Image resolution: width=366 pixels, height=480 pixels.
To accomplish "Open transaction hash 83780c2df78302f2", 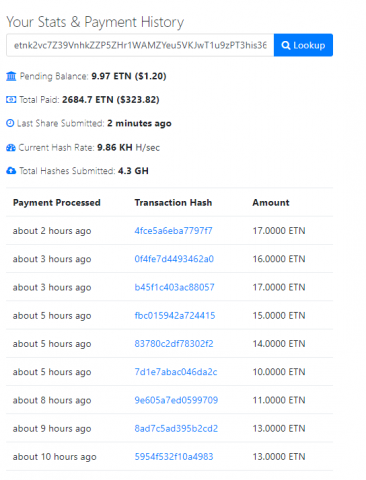I will click(x=174, y=344).
